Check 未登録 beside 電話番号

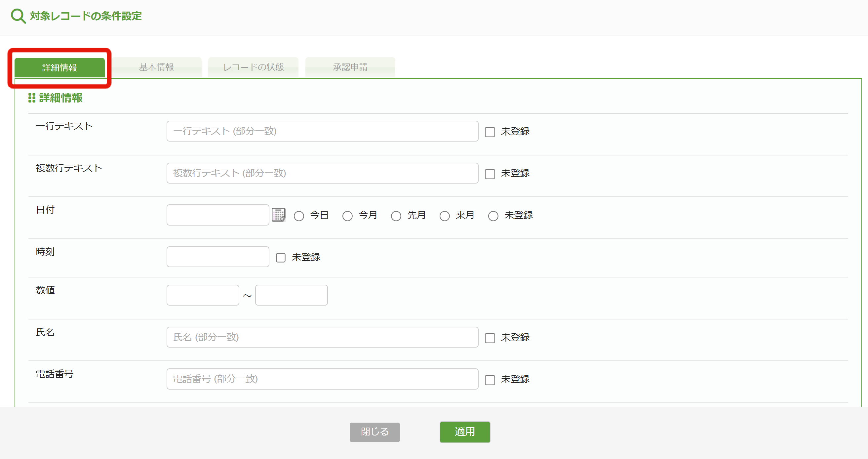490,379
